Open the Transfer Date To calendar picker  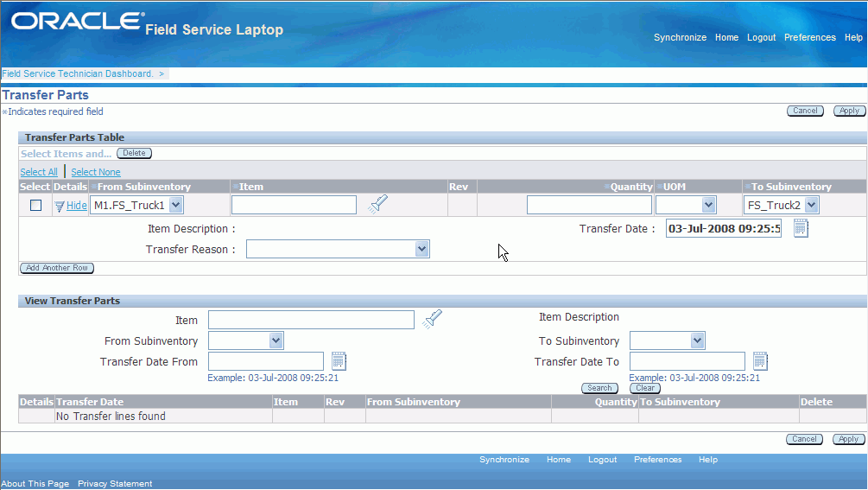pos(761,361)
